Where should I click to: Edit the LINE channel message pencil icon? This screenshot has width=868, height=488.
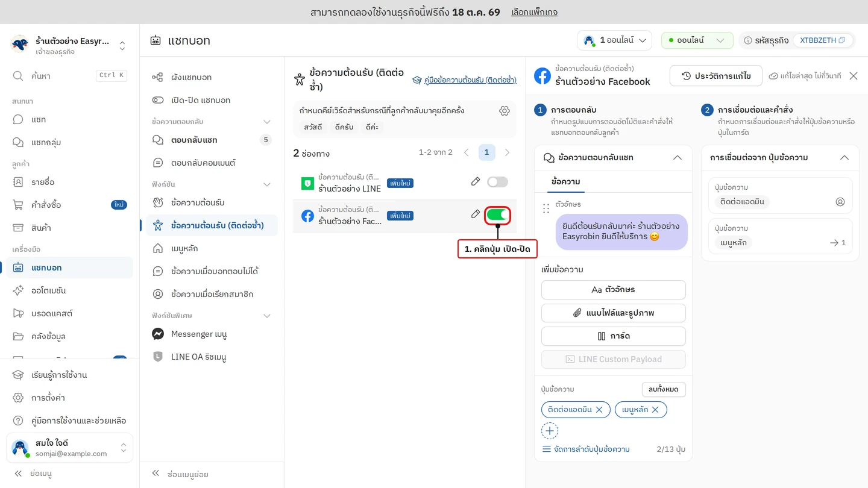[x=476, y=181]
